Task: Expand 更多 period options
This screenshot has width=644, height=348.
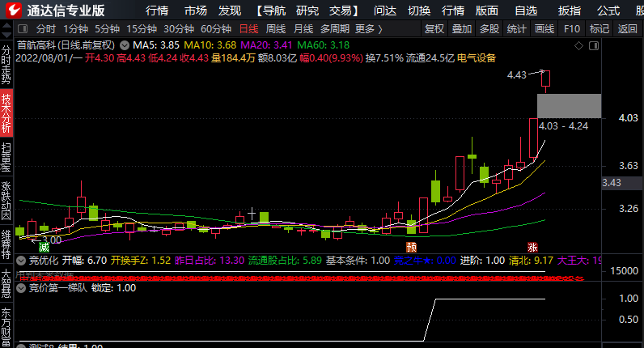Action: pyautogui.click(x=368, y=29)
